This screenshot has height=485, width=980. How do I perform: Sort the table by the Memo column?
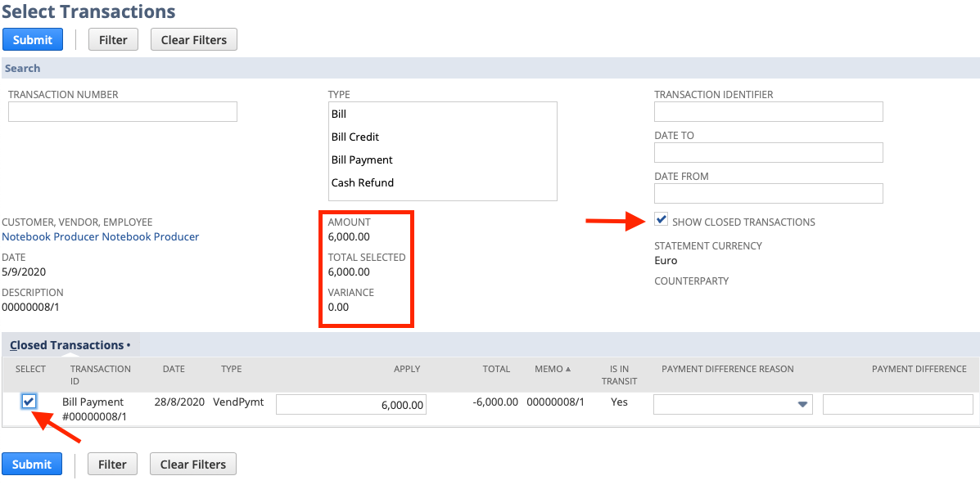(551, 369)
